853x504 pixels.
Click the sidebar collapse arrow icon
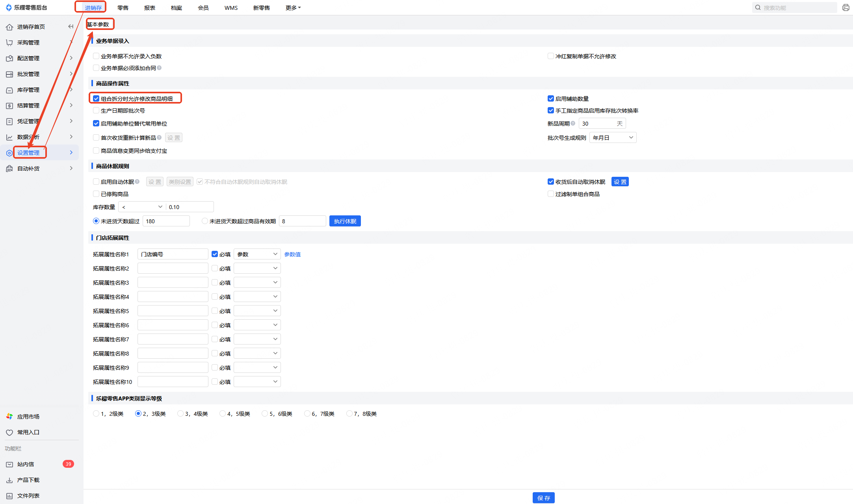coord(71,26)
